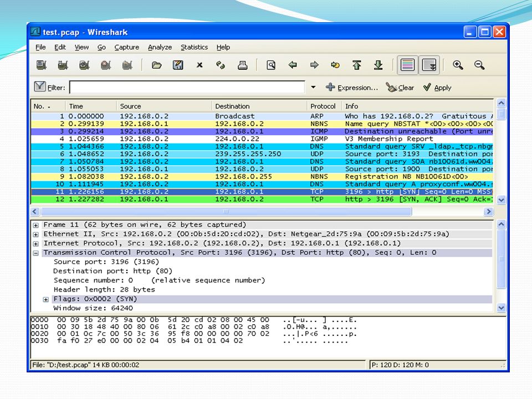Close the capture file with X icon

pyautogui.click(x=199, y=65)
